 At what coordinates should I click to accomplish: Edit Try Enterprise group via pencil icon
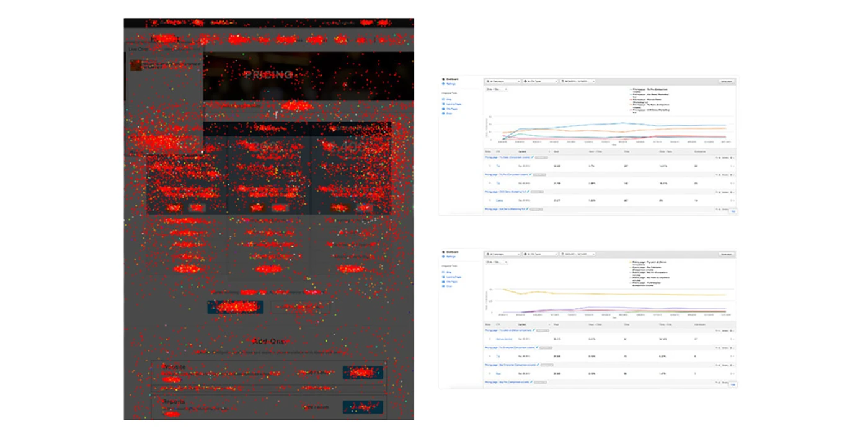(x=537, y=347)
